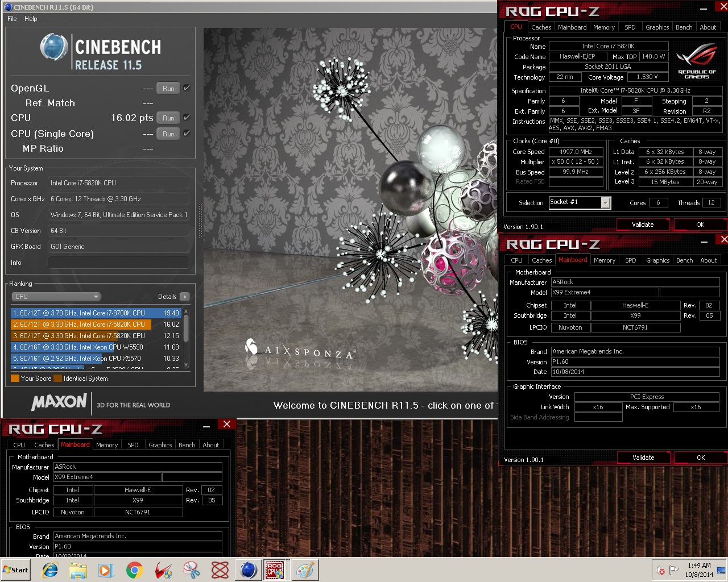Viewport: 728px width, 582px height.
Task: Select ranking row i7-5820K CPU 12.15
Action: click(96, 336)
